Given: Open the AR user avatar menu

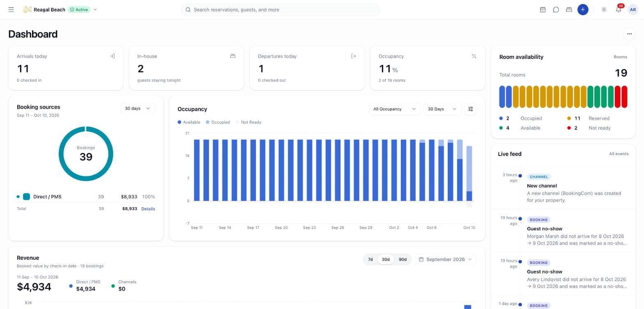Looking at the screenshot, I should click(x=633, y=9).
